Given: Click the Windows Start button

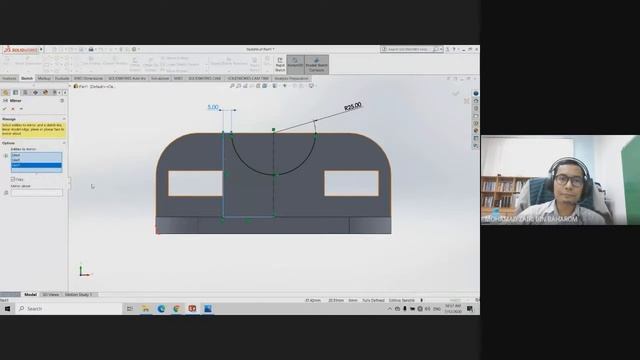Looking at the screenshot, I should point(7,309).
